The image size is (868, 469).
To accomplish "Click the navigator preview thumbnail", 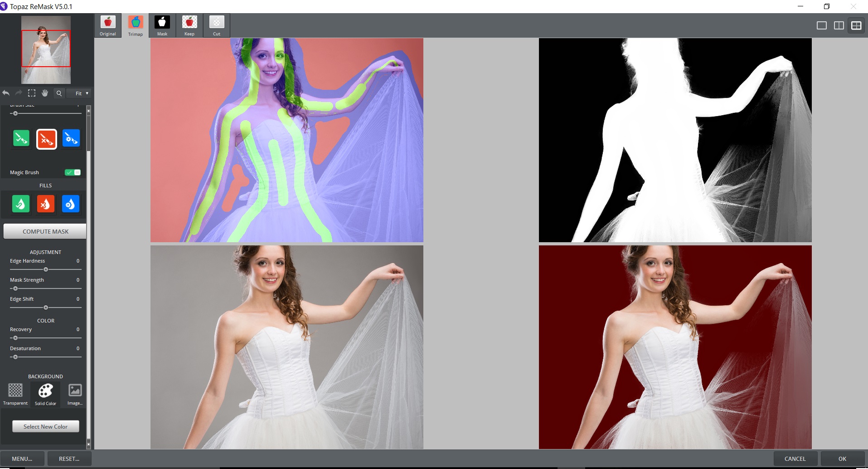I will coord(46,49).
